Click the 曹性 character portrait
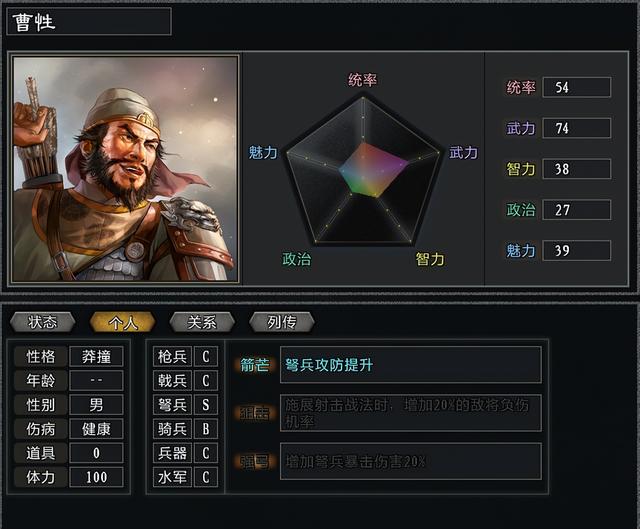 tap(125, 168)
